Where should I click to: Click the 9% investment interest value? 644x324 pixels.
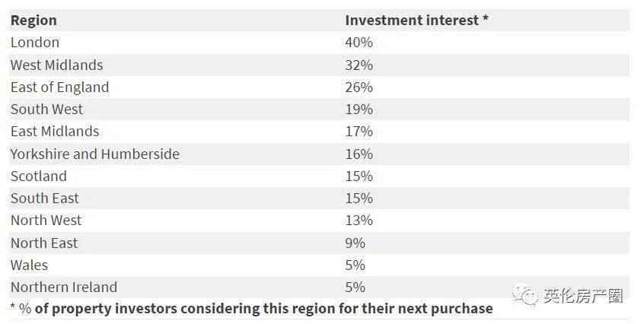pyautogui.click(x=355, y=243)
